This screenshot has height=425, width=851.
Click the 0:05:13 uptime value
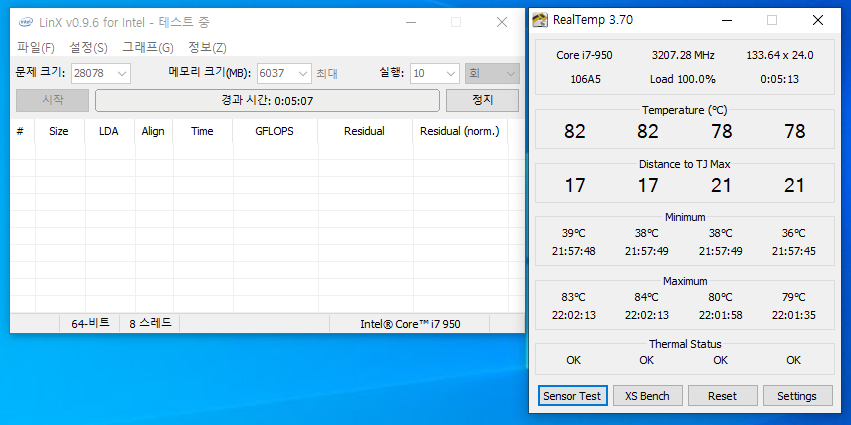click(780, 79)
